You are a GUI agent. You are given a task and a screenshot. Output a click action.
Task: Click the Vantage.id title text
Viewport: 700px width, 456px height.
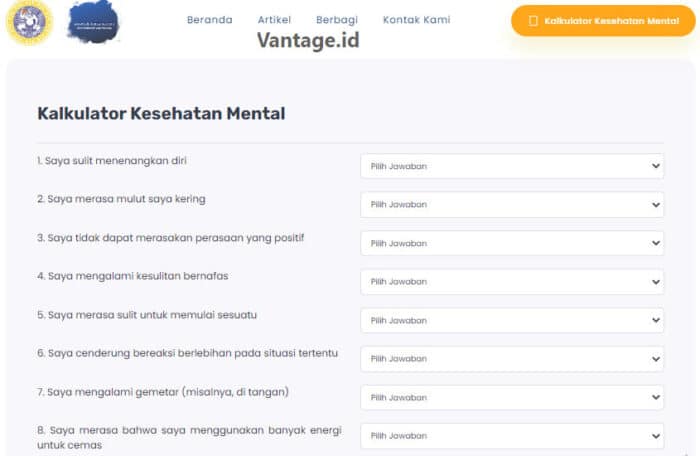coord(308,40)
